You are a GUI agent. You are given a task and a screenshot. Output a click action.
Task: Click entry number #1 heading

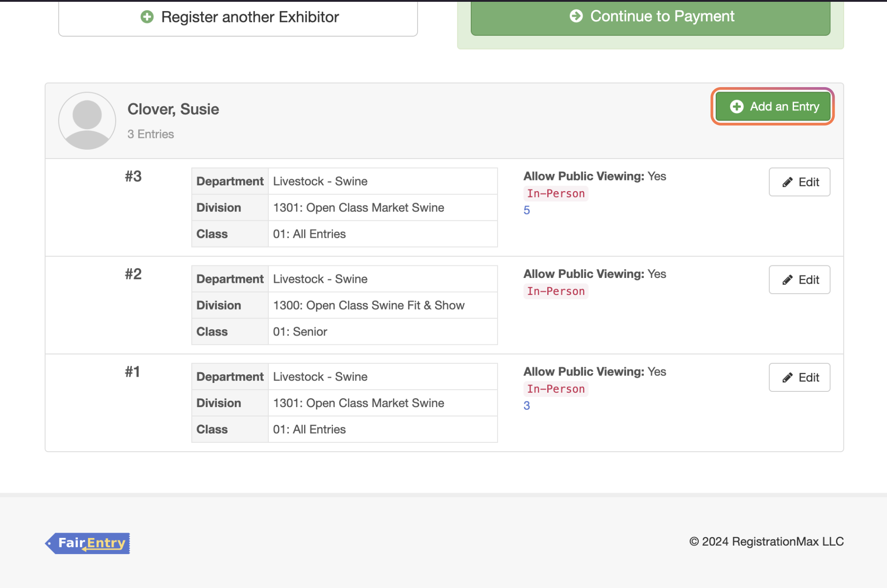(x=132, y=372)
